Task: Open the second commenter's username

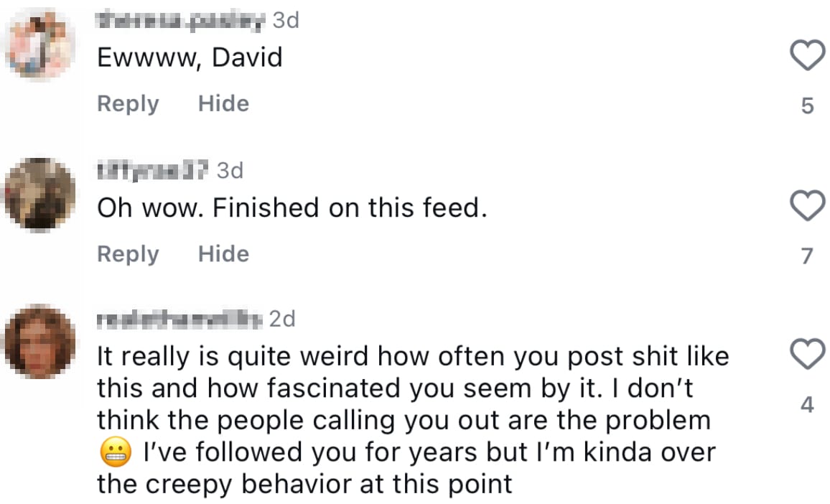Action: pos(153,170)
